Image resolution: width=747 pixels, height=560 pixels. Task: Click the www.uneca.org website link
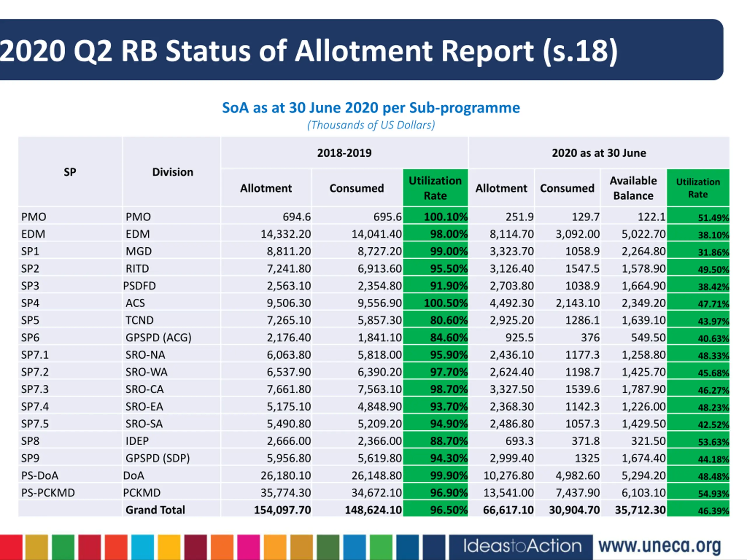pos(659,546)
